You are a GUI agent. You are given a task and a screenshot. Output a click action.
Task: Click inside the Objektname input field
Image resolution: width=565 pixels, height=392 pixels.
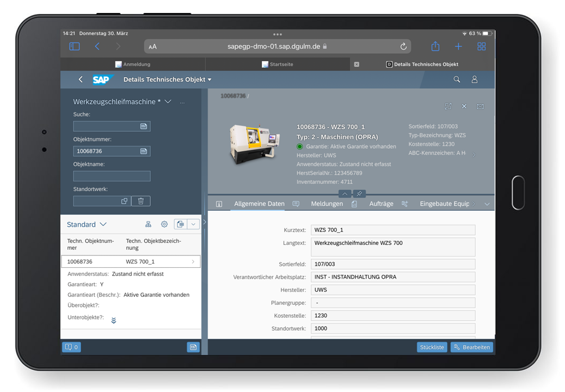point(112,176)
